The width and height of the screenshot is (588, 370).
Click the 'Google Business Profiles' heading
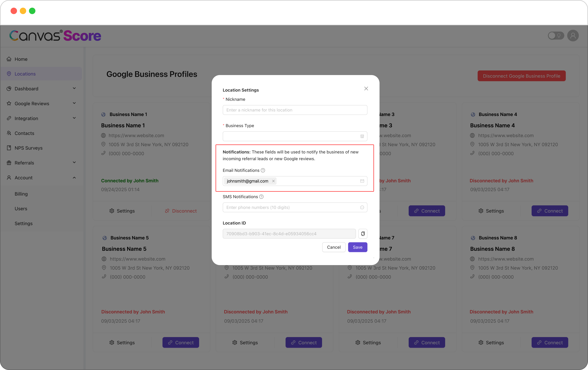(x=152, y=74)
